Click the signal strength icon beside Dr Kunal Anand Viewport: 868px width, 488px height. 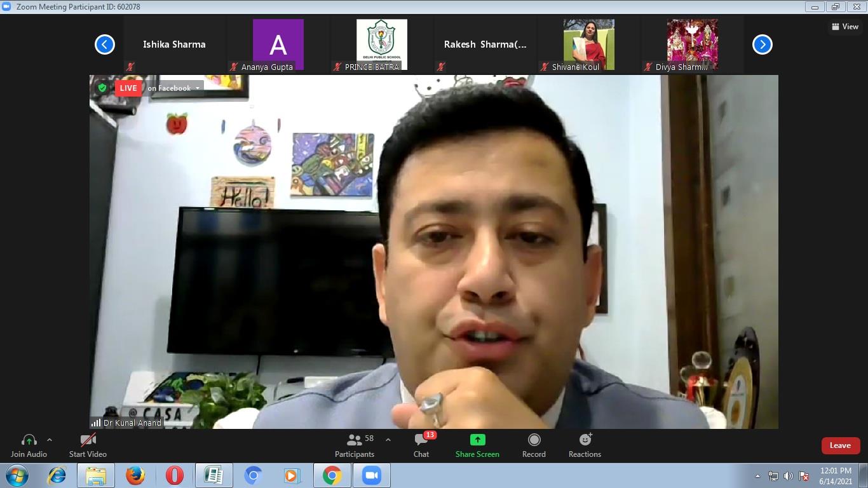point(96,423)
